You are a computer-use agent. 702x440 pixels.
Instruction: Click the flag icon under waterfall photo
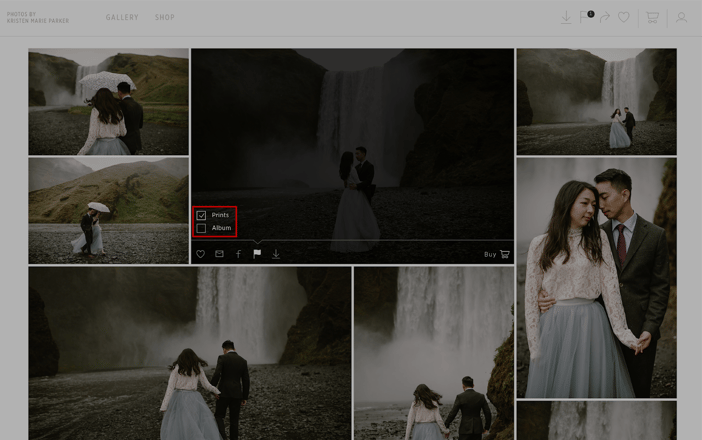click(x=257, y=254)
